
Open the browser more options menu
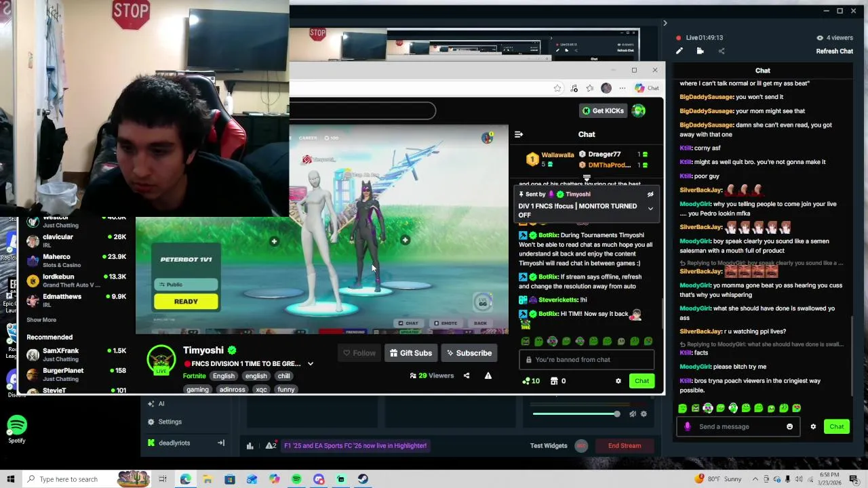point(622,88)
